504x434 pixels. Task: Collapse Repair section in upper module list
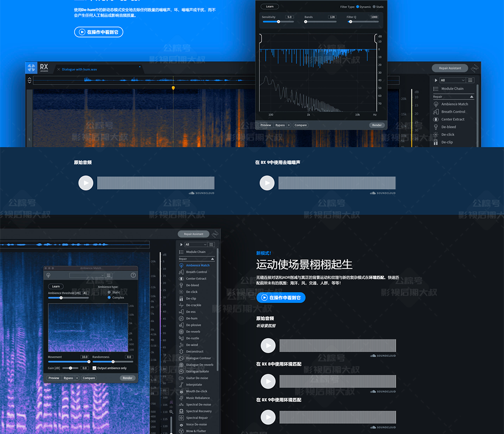coord(471,97)
